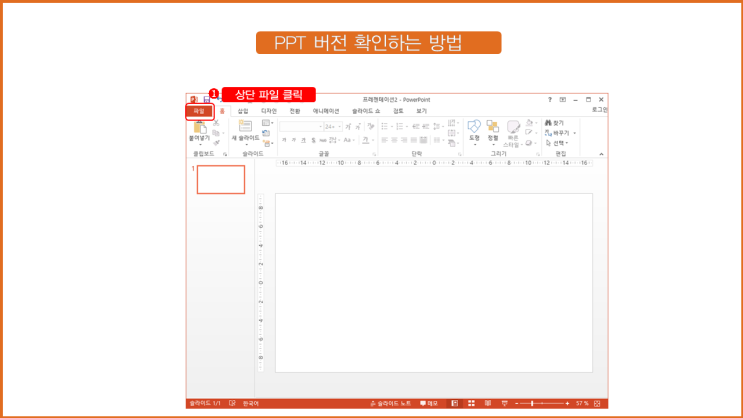This screenshot has width=743, height=418.
Task: Click the shape outline pen icon
Action: (x=529, y=133)
